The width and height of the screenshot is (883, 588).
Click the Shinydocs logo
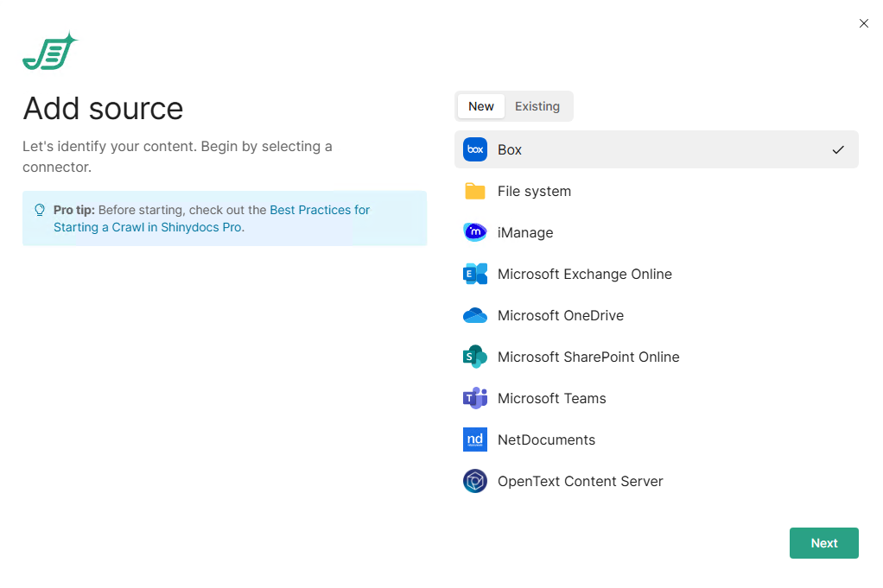pos(49,52)
